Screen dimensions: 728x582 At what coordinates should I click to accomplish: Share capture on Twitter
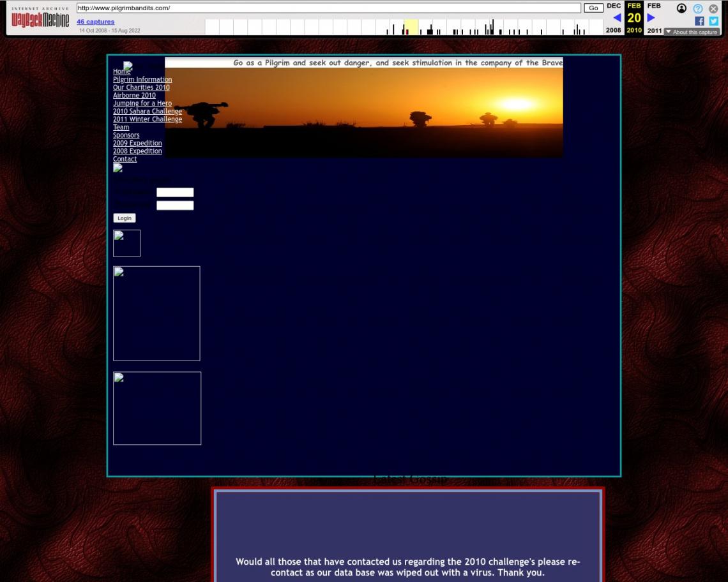713,21
